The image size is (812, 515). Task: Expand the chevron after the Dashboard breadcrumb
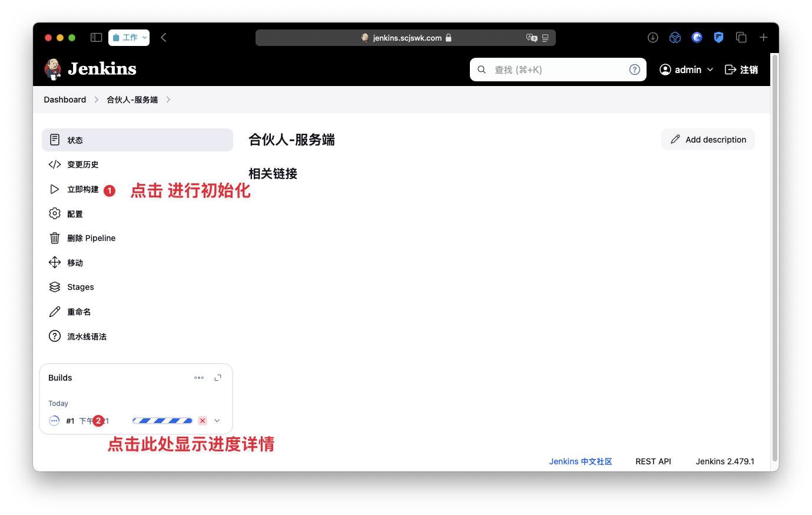pyautogui.click(x=97, y=100)
